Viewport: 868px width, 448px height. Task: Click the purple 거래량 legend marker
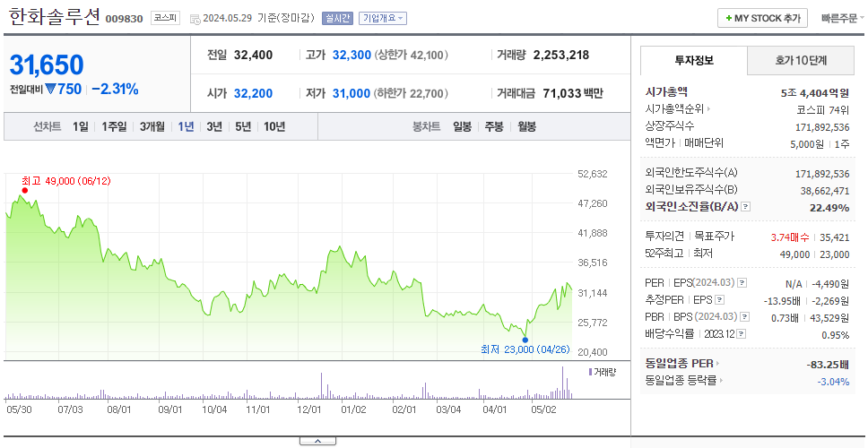pos(591,372)
